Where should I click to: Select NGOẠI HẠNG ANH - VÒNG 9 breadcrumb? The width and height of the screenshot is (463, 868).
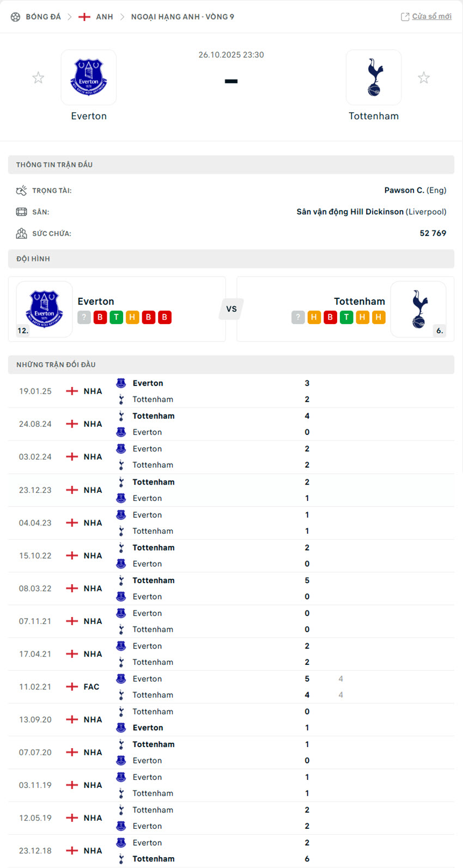coord(182,16)
